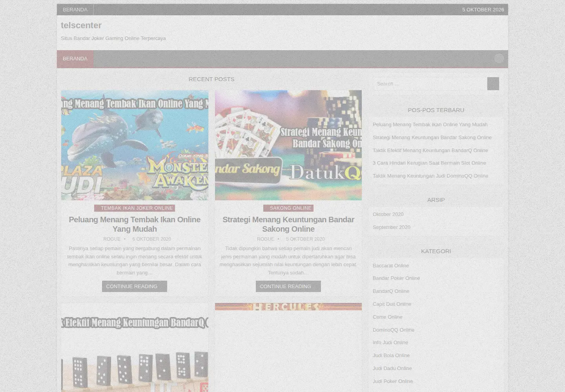Open the top bar BERANDA link
The height and width of the screenshot is (392, 565).
[75, 9]
